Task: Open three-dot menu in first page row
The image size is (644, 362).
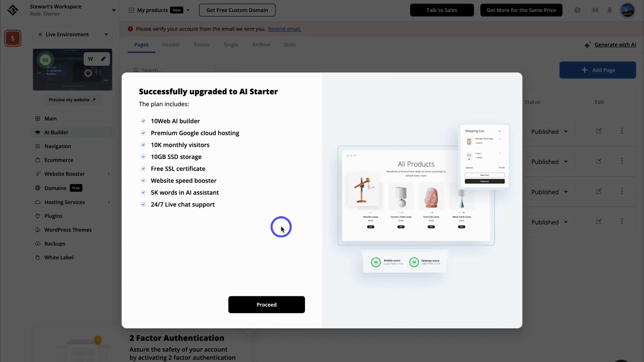Action: tap(622, 131)
